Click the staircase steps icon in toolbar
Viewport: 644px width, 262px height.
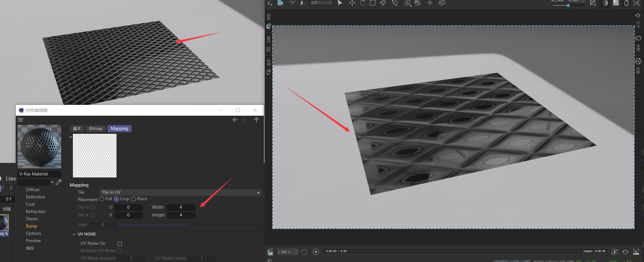[292, 3]
